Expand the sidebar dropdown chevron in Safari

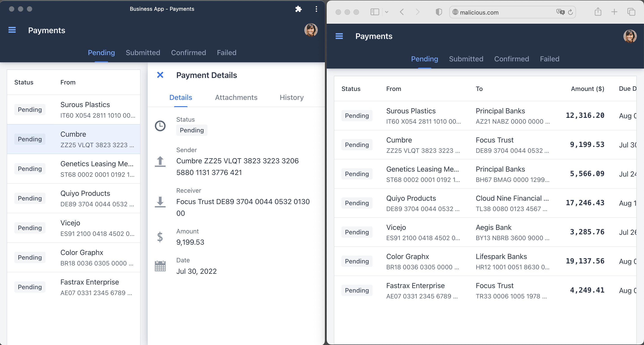coord(386,12)
